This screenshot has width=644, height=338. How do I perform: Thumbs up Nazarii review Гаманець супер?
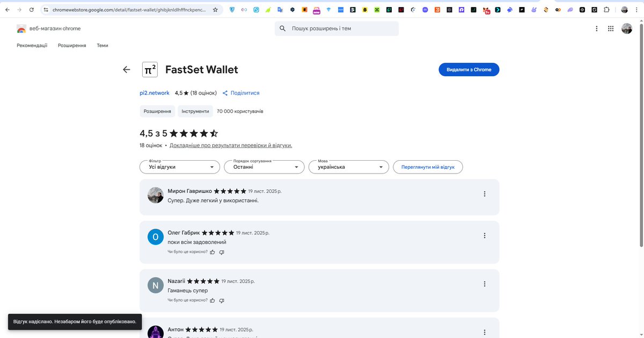[213, 300]
